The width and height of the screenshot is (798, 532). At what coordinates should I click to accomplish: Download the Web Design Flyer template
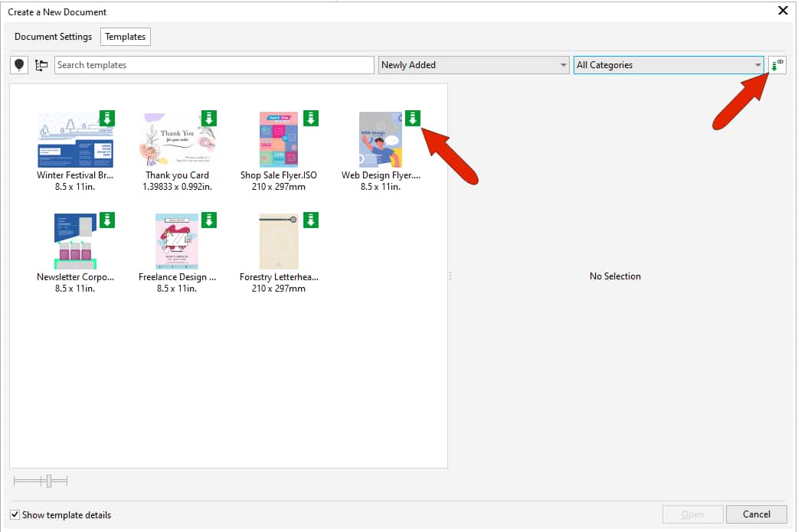pyautogui.click(x=412, y=118)
